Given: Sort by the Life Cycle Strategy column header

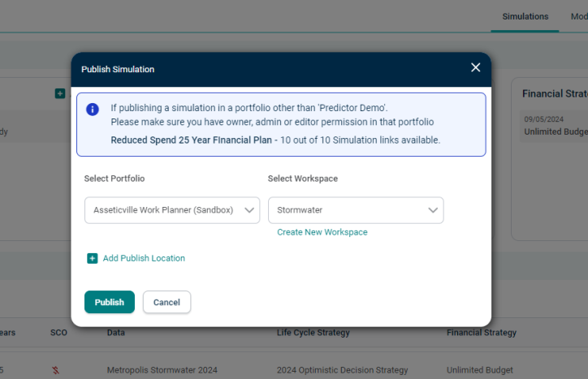Looking at the screenshot, I should coord(313,333).
